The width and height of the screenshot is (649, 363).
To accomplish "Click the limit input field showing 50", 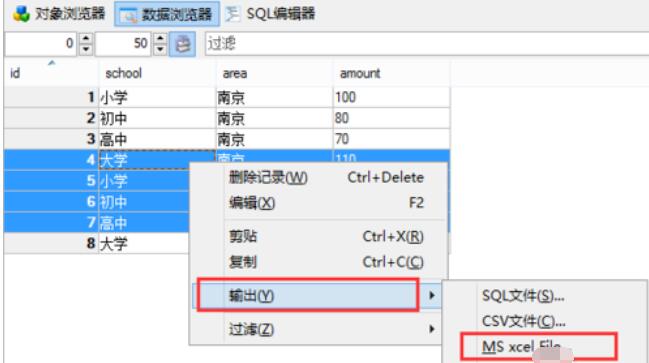I will [x=124, y=43].
